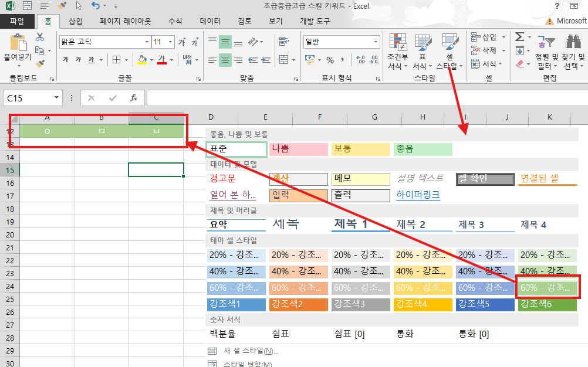588x367 pixels.
Task: Expand 삭제 cells dropdown in ribbon
Action: pos(503,50)
